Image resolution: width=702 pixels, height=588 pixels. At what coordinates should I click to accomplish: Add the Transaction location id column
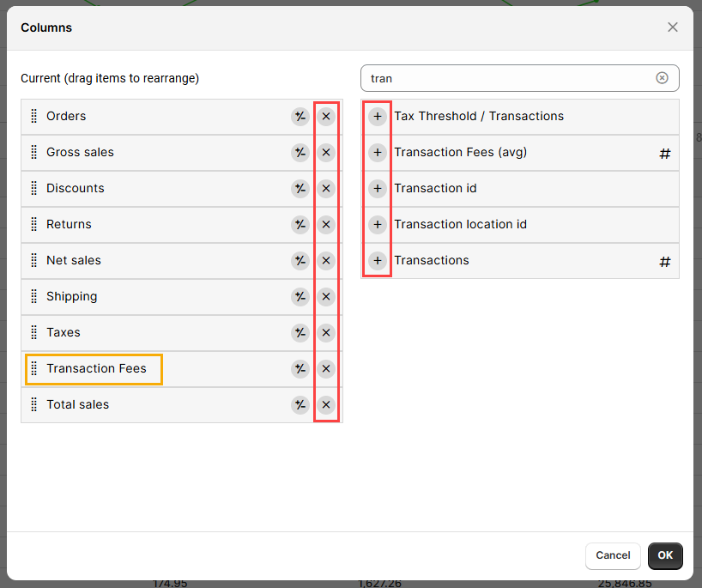pyautogui.click(x=378, y=225)
